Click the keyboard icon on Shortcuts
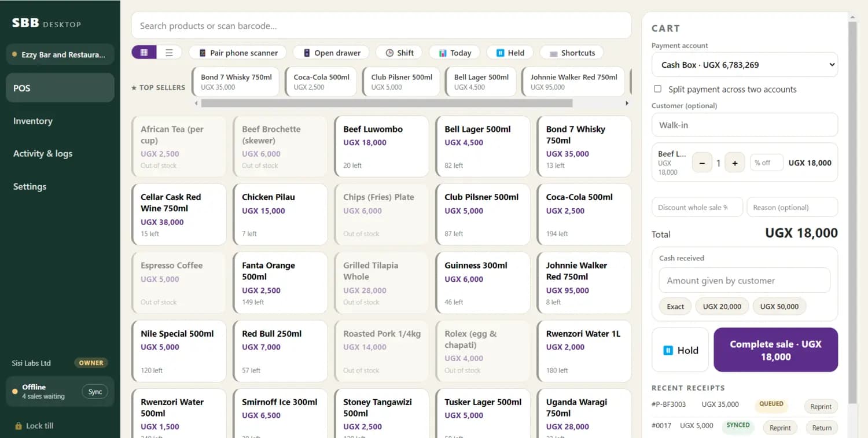Screen dimensions: 868x438 point(554,53)
